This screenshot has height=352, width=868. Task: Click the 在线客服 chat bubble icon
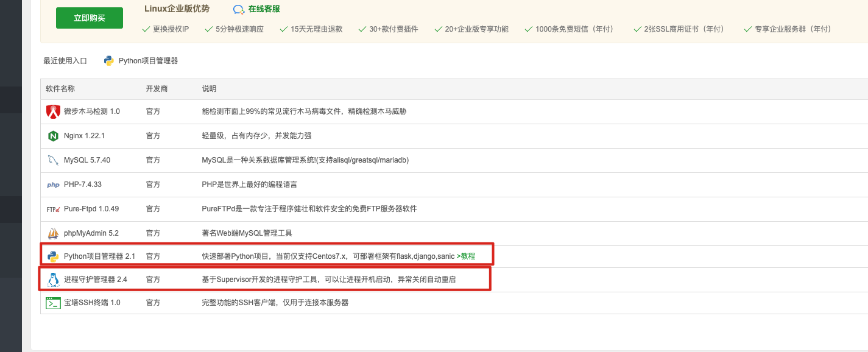point(239,9)
